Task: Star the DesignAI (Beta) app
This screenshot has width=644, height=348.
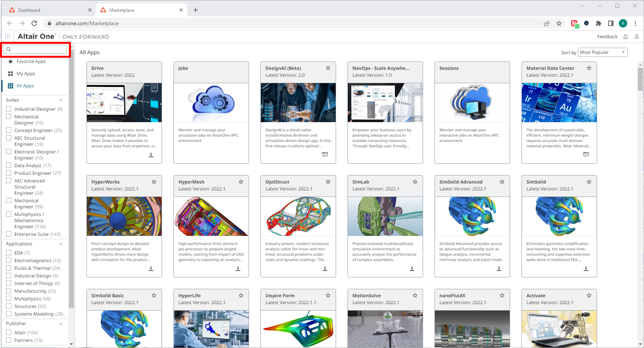Action: [x=328, y=68]
